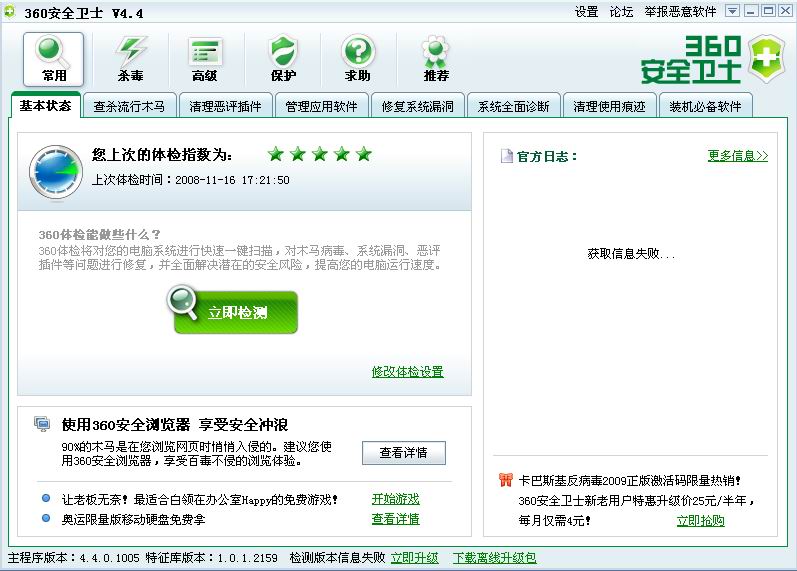The height and width of the screenshot is (571, 797).
Task: Open the 更多信息>> link
Action: (x=738, y=155)
